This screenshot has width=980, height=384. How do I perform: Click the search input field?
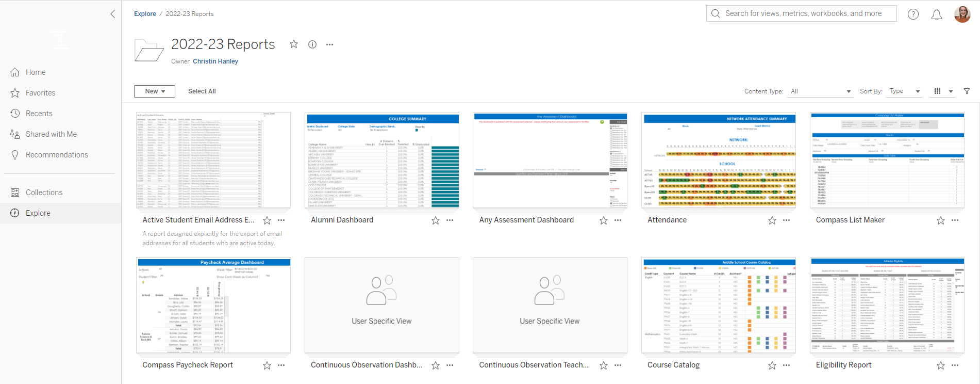[803, 13]
